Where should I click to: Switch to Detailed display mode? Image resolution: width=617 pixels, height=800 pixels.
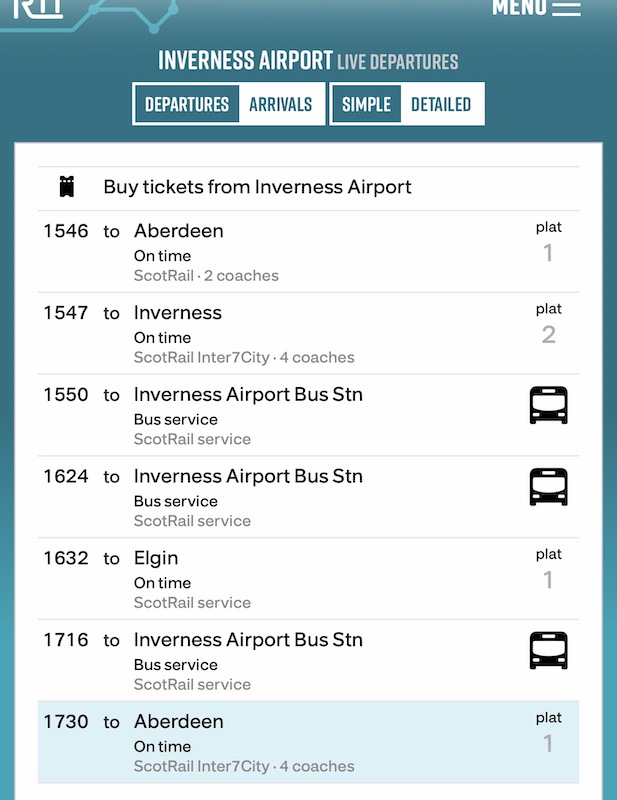tap(441, 104)
